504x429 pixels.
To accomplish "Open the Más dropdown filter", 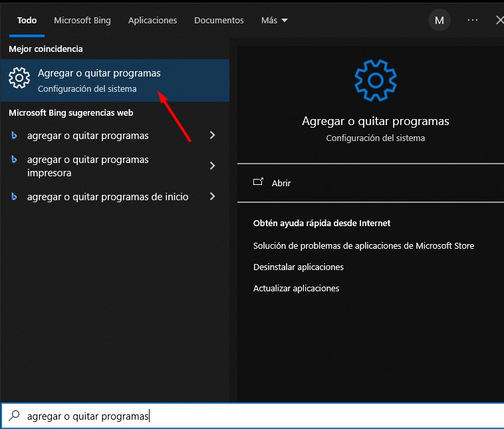I will pos(274,20).
